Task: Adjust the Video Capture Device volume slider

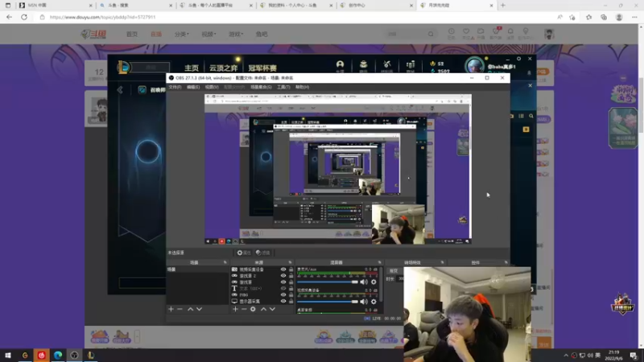Action: point(328,302)
